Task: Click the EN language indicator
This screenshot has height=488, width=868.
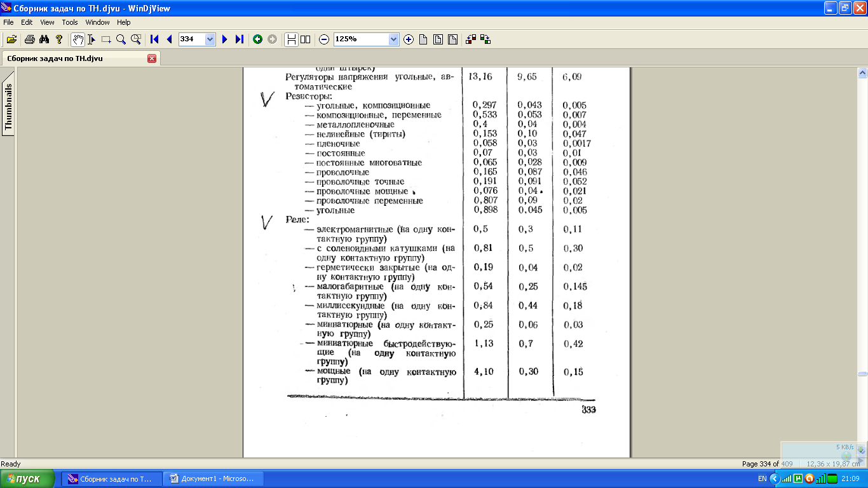Action: point(763,479)
